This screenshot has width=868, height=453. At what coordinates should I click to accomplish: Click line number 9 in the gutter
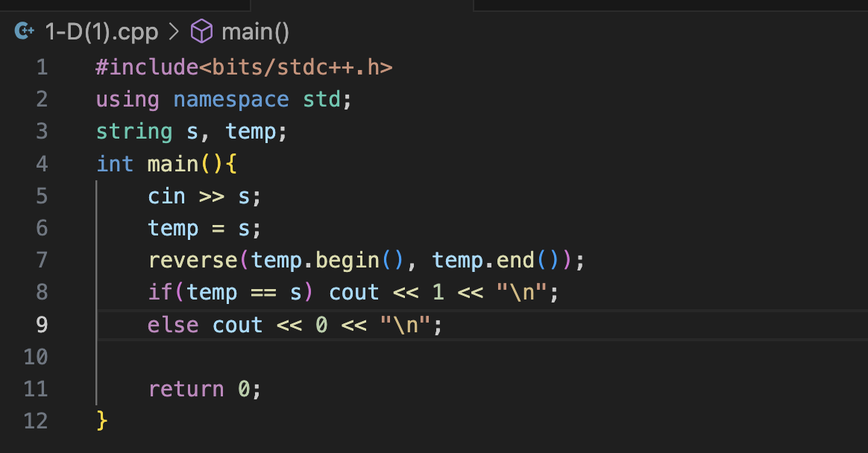point(42,325)
